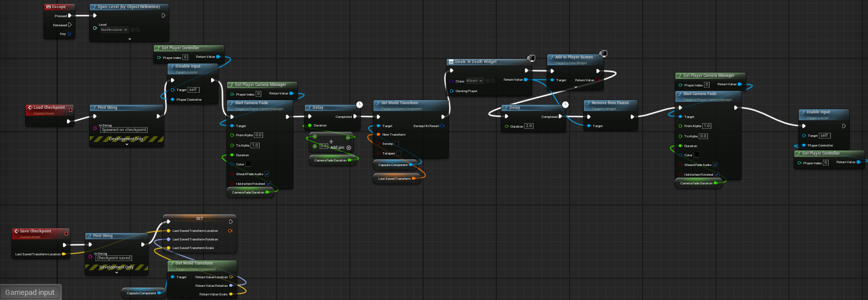This screenshot has width=868, height=300.
Task: Click the Escape key event node icon
Action: pyautogui.click(x=48, y=7)
